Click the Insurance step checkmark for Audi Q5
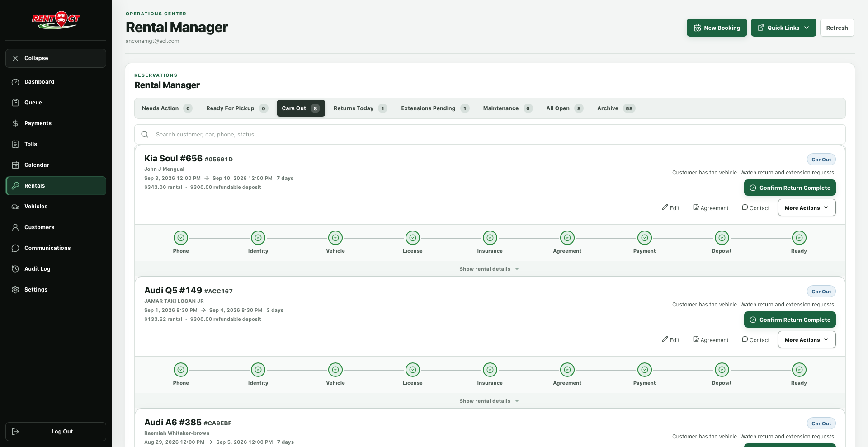Screen dimensions: 868x447 (490, 370)
